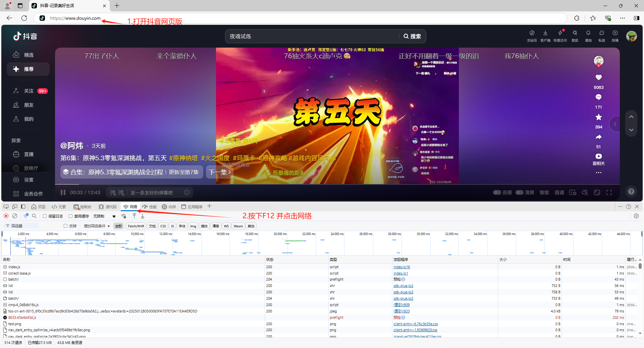The width and height of the screenshot is (644, 348).
Task: Select the 推荐 sidebar menu item
Action: tap(28, 69)
